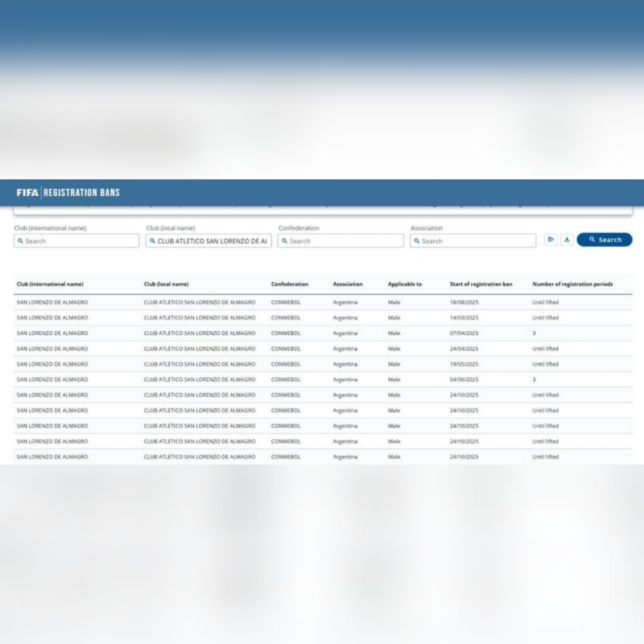
Task: Click the download results icon
Action: 567,240
